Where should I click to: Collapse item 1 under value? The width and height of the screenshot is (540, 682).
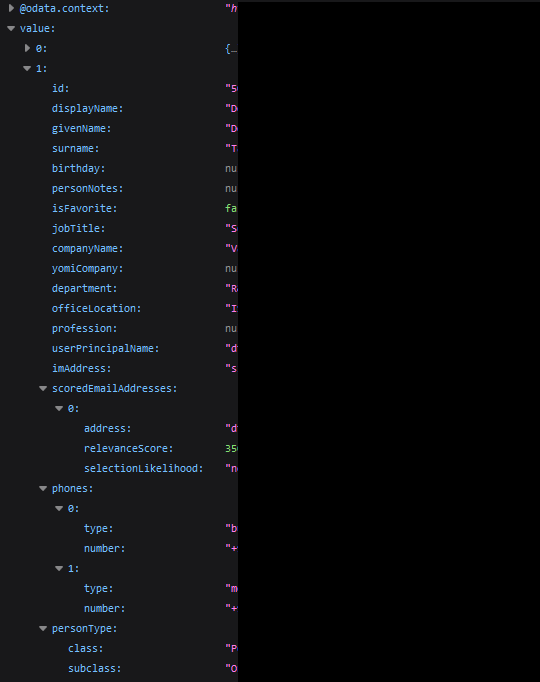[x=27, y=68]
